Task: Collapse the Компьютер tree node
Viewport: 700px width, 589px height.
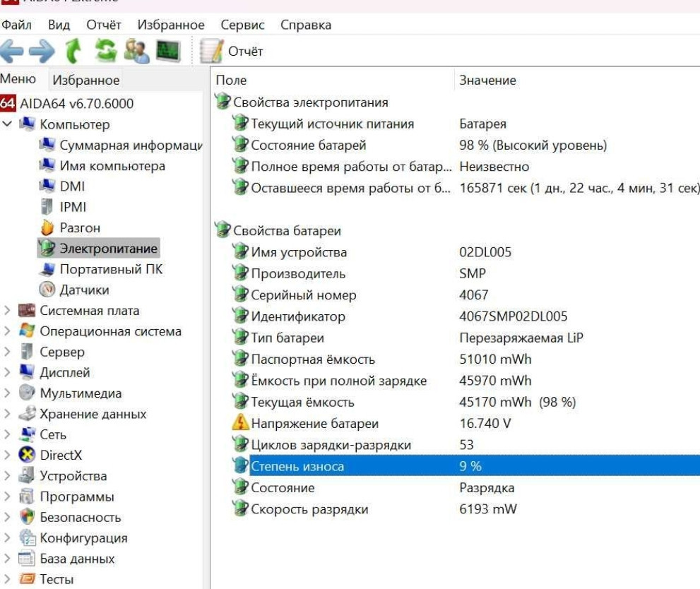Action: click(7, 124)
